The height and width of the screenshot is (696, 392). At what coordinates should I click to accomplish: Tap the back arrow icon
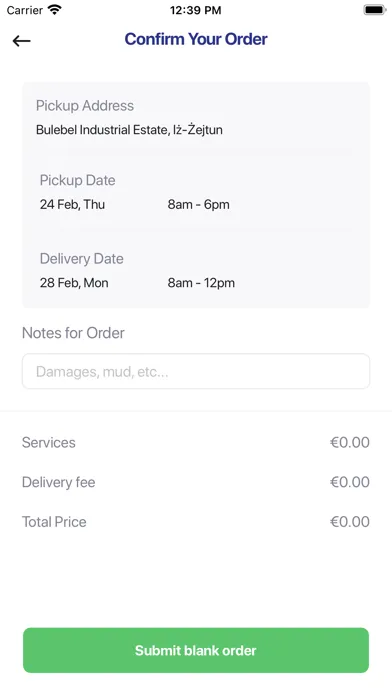point(21,41)
